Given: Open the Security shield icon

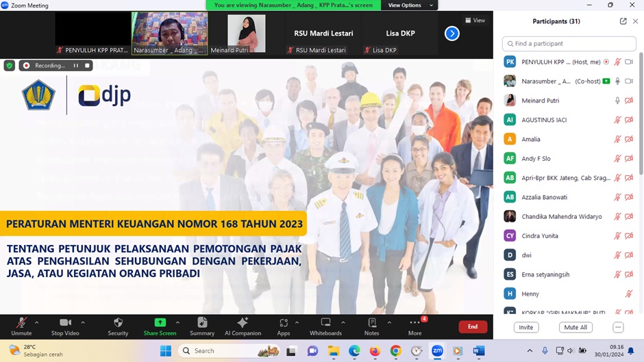Looking at the screenshot, I should click(x=118, y=323).
